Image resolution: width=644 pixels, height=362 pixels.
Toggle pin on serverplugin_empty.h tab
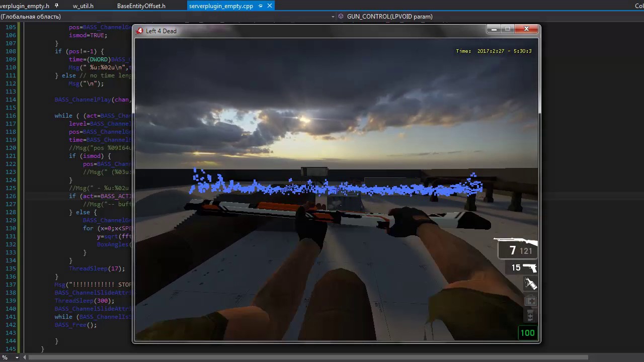click(x=56, y=6)
